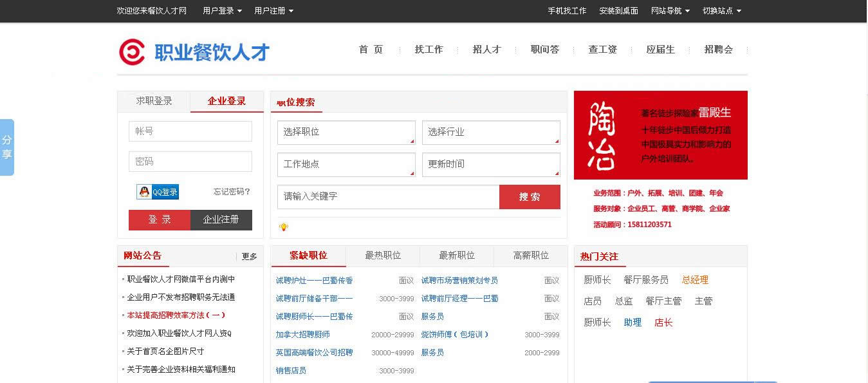Image resolution: width=868 pixels, height=383 pixels.
Task: Open 招聘会 in main navigation
Action: tap(718, 50)
